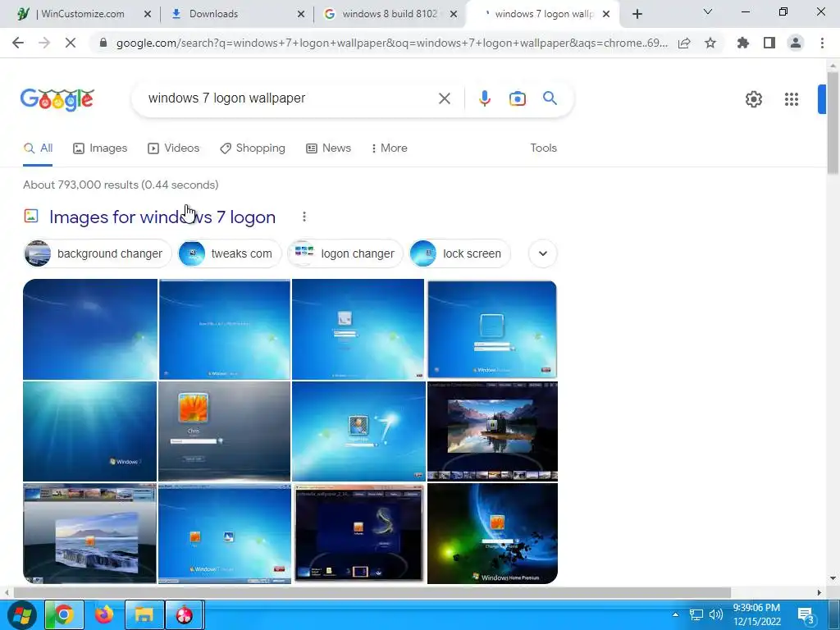Open the More search categories menu
This screenshot has width=840, height=630.
[x=390, y=148]
